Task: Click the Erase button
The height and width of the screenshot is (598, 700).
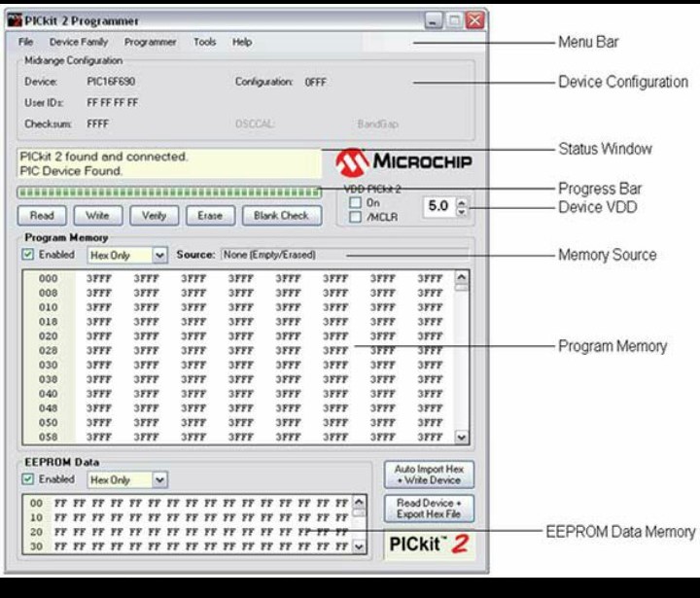Action: tap(210, 216)
